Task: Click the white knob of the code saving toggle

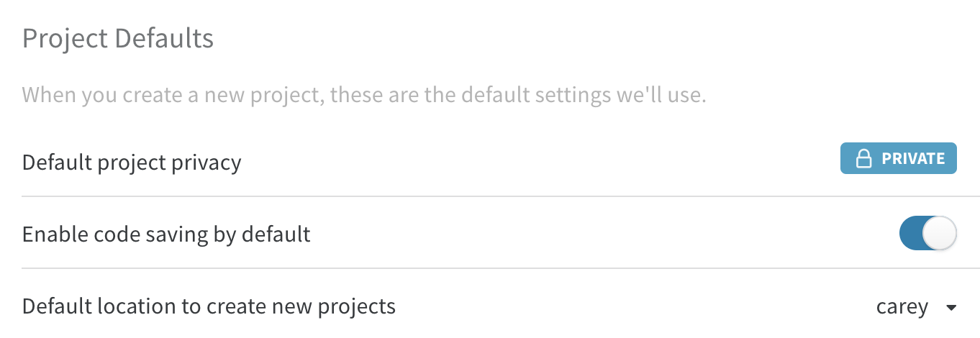Action: click(940, 234)
